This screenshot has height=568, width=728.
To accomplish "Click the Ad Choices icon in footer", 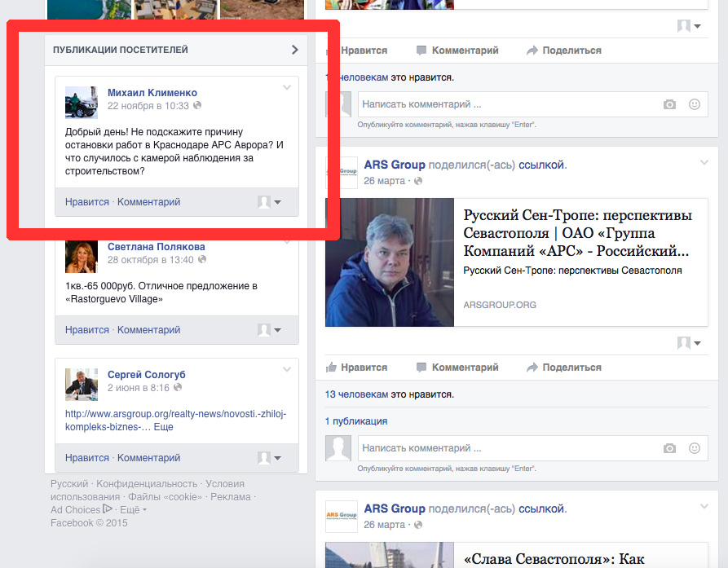I will [x=108, y=509].
